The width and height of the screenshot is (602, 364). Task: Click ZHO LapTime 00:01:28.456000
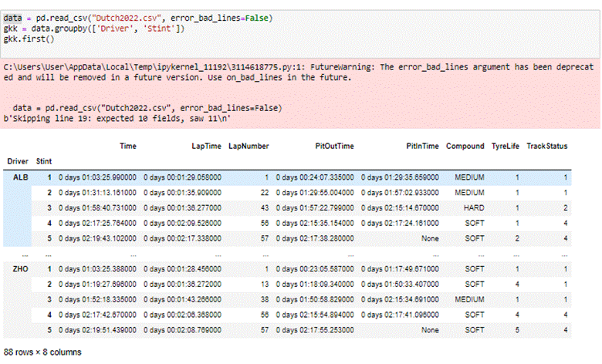(x=182, y=269)
